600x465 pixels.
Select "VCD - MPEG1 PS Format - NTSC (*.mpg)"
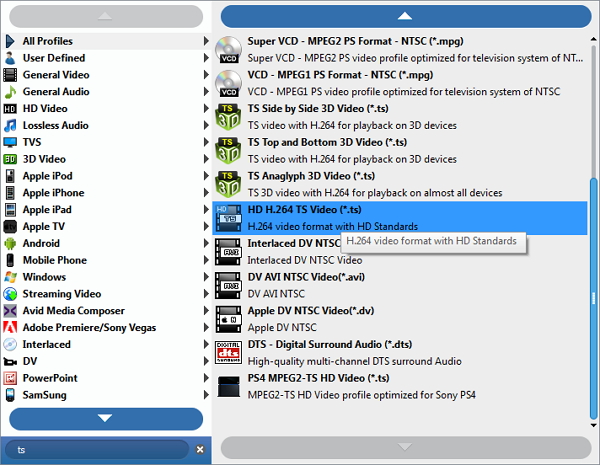(340, 75)
